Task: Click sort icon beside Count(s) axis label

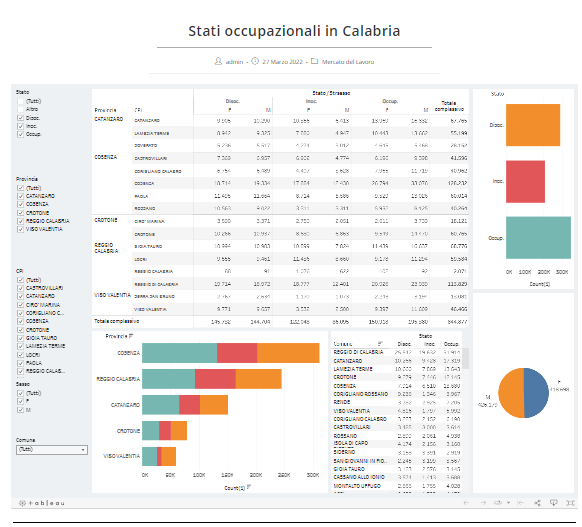Action: click(249, 487)
